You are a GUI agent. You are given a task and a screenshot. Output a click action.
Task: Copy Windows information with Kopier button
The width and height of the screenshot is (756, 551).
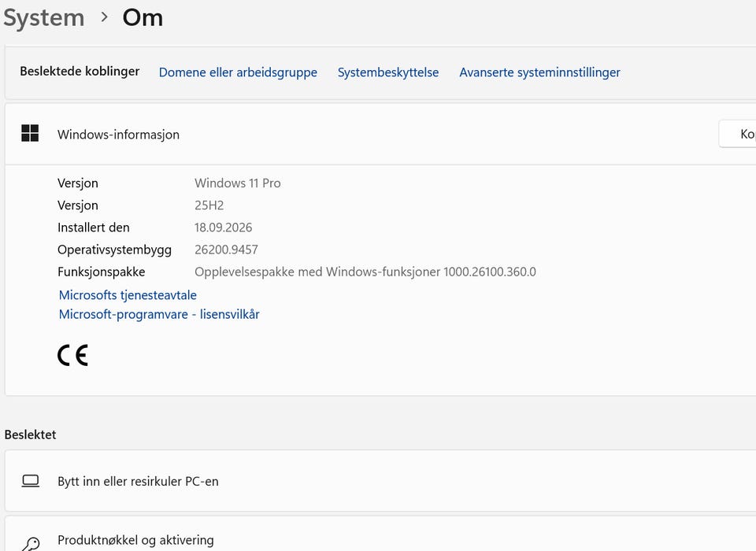pos(738,134)
